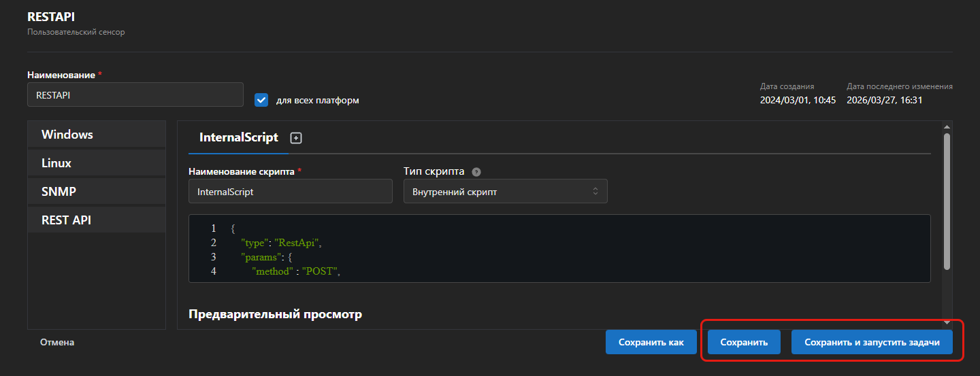Cancel editing via Отмена

[57, 343]
